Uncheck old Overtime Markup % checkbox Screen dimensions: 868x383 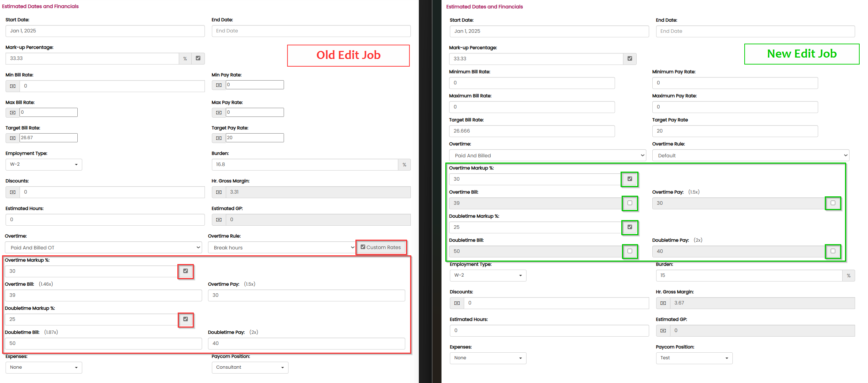point(185,271)
